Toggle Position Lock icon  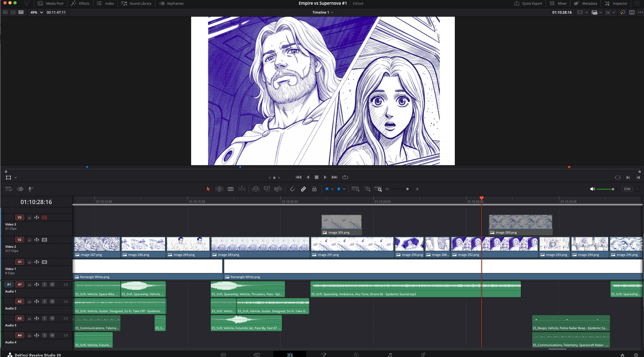point(314,189)
